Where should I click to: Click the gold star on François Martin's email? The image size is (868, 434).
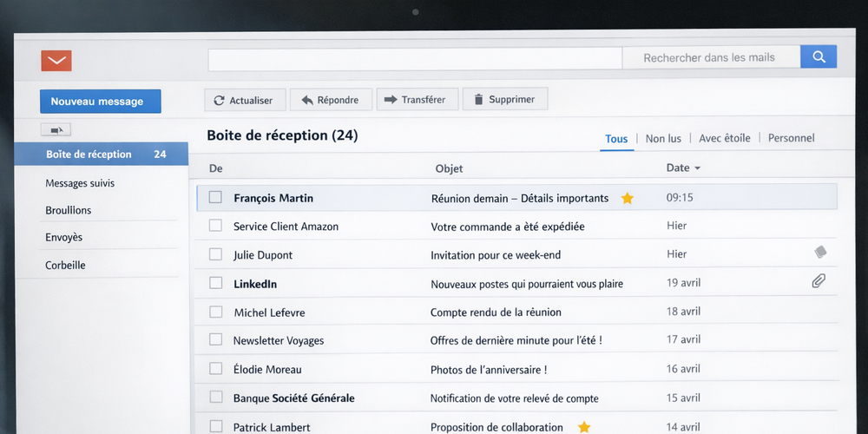628,199
